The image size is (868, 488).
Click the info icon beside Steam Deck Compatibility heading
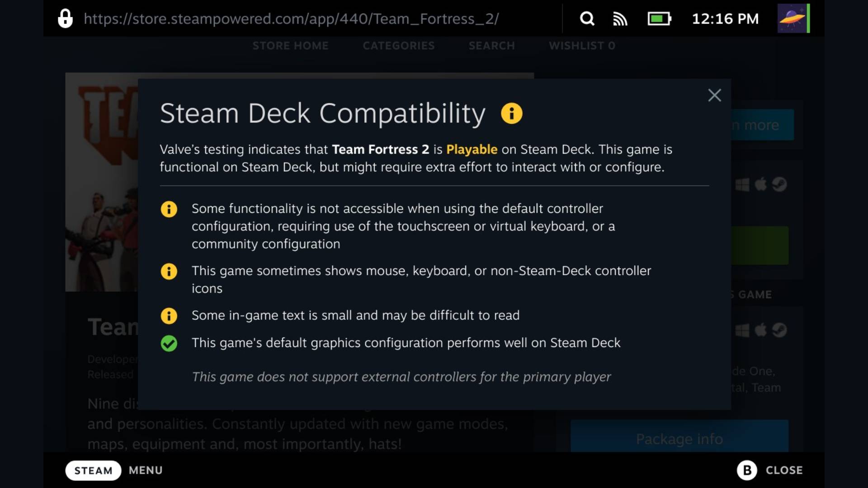pos(512,113)
